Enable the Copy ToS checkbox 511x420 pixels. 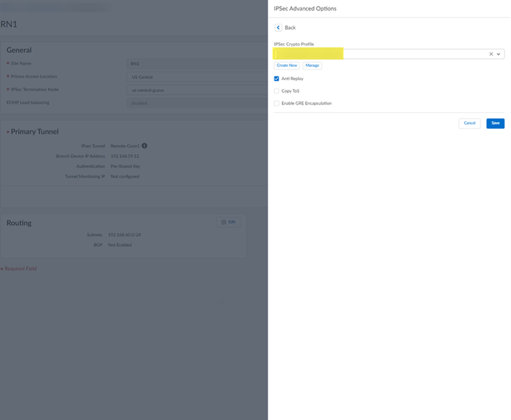(x=276, y=91)
